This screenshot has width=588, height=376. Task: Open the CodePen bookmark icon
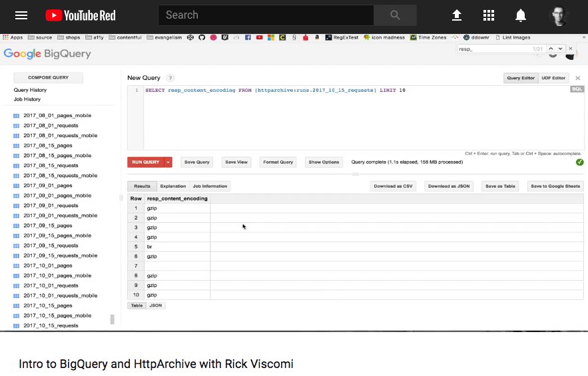[x=190, y=37]
